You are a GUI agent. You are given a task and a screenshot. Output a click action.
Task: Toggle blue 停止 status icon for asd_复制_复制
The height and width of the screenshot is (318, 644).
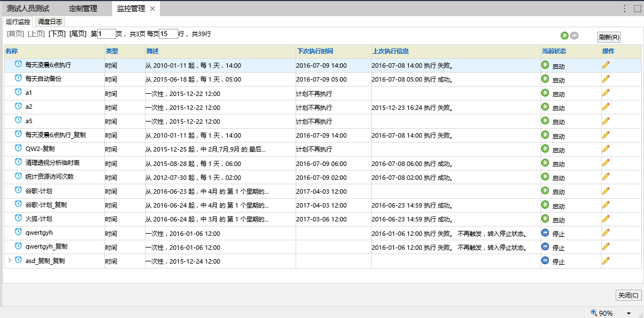pos(545,260)
